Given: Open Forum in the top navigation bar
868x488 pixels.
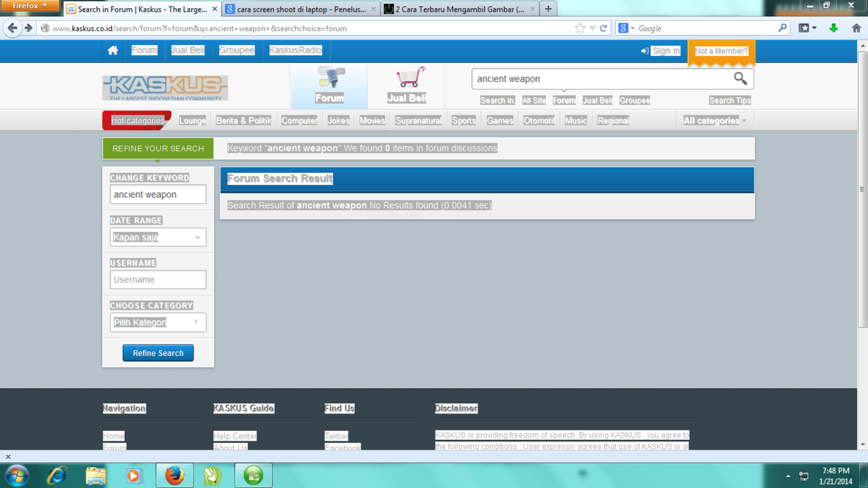Looking at the screenshot, I should pyautogui.click(x=144, y=51).
